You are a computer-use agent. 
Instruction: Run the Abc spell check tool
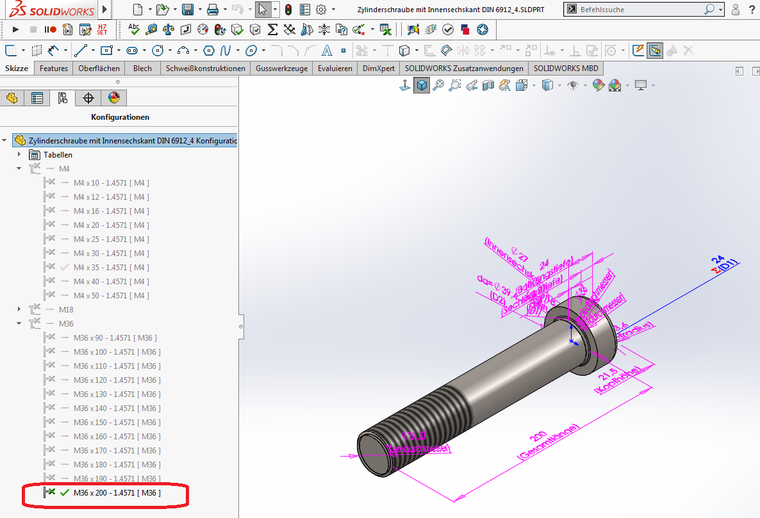[x=134, y=30]
